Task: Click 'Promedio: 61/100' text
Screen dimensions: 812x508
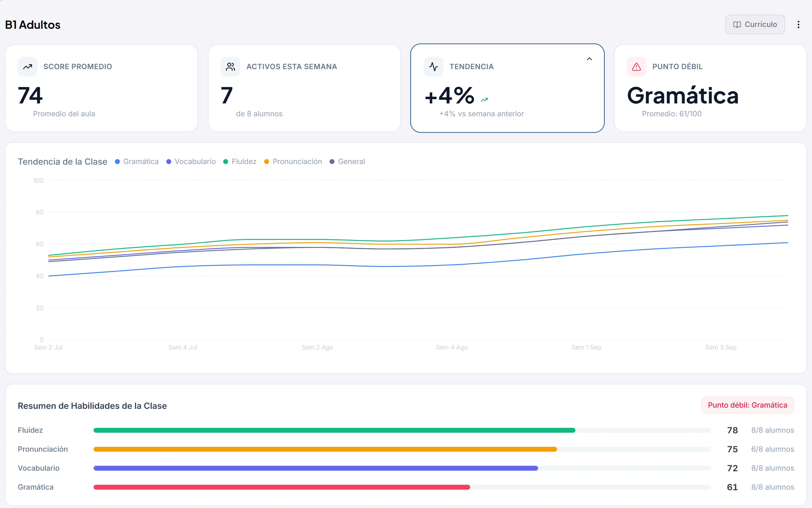Action: pyautogui.click(x=672, y=114)
